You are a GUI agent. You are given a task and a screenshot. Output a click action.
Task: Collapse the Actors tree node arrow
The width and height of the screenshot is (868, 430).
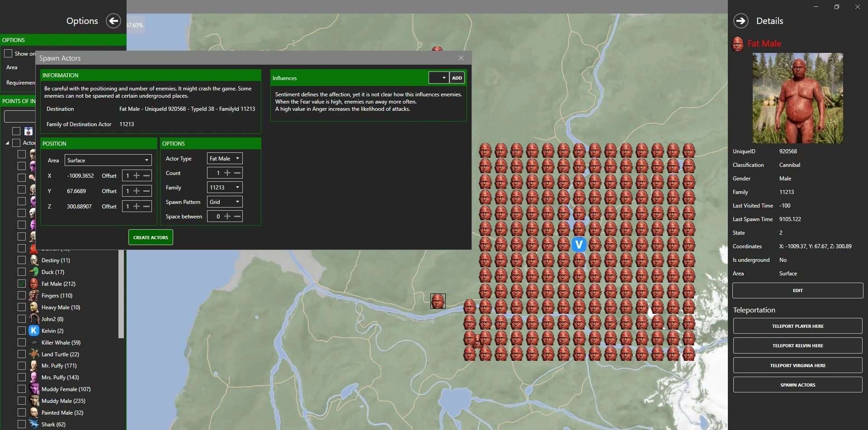click(x=7, y=143)
